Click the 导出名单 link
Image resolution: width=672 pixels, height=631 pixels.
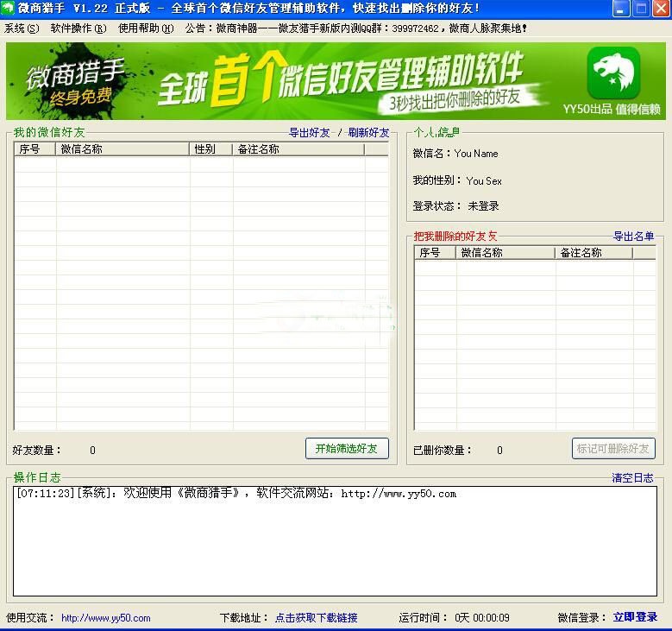pos(633,236)
